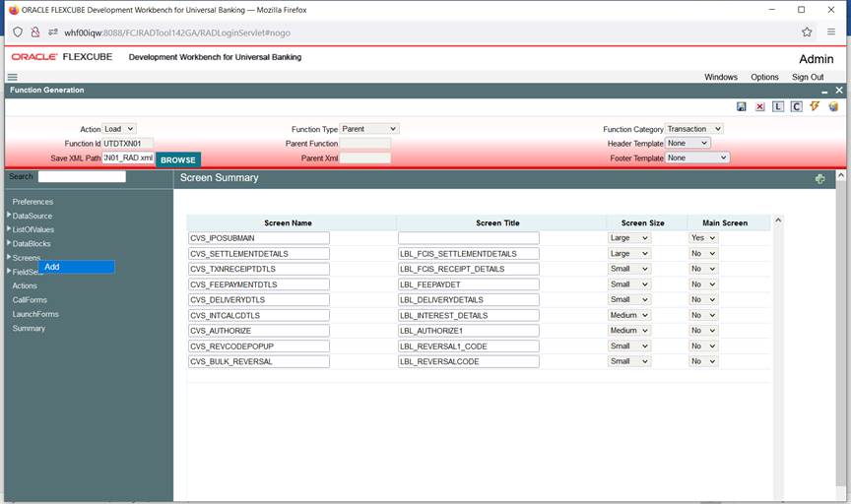Click the LBL_REVERSALCODE screen title field

469,361
